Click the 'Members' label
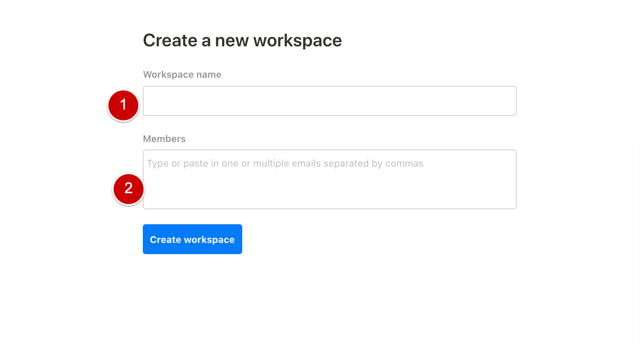Image resolution: width=640 pixels, height=364 pixels. click(x=164, y=139)
